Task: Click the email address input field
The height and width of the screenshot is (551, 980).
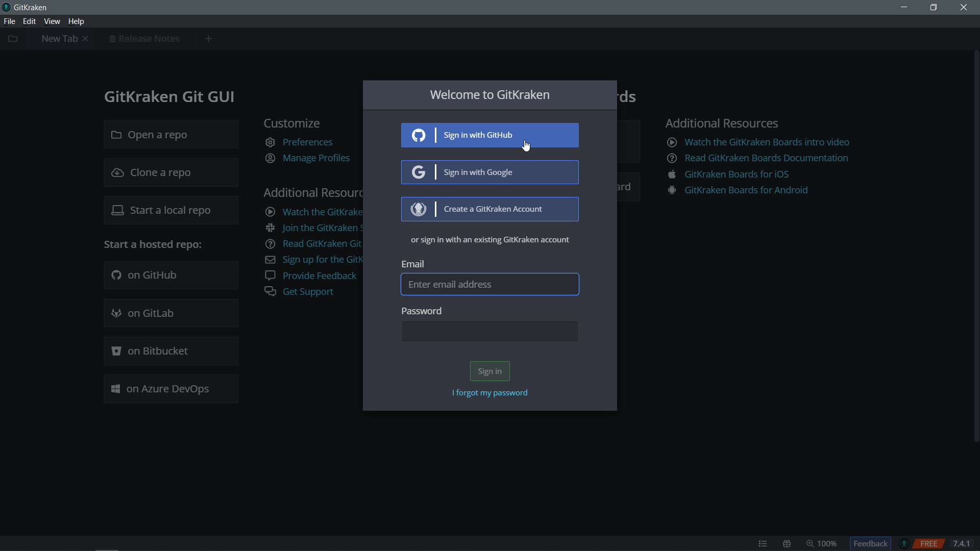Action: click(489, 284)
